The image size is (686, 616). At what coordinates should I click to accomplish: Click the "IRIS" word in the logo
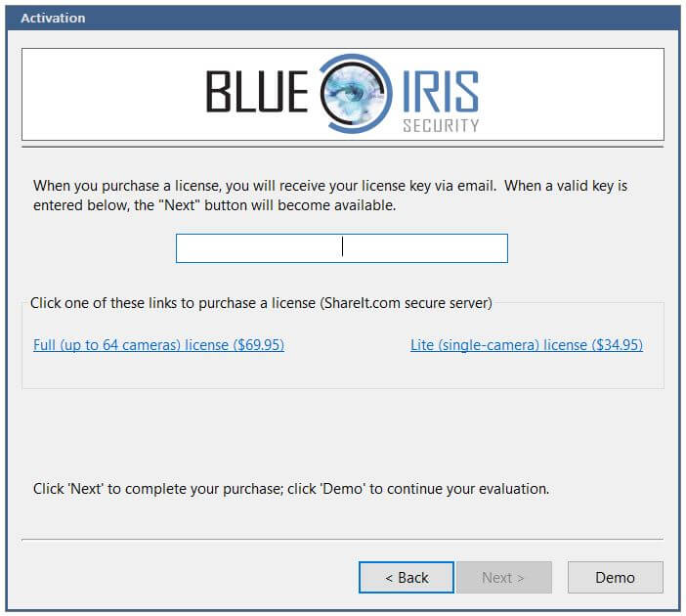pos(439,89)
